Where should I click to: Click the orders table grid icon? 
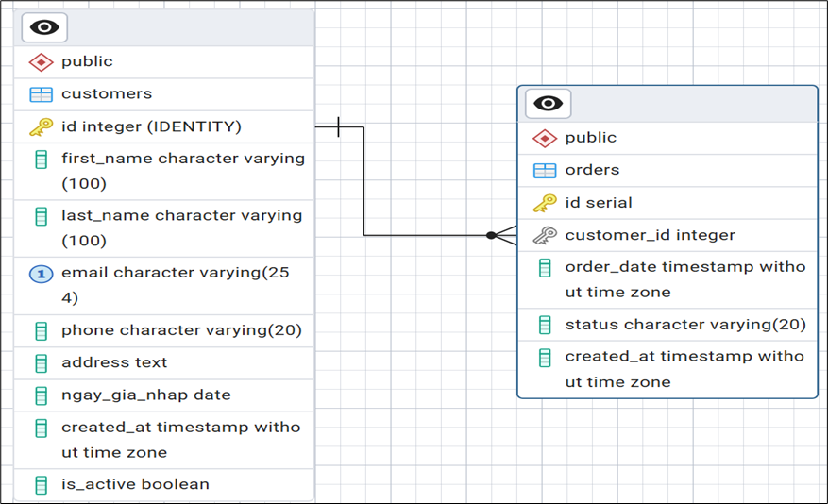coord(545,171)
